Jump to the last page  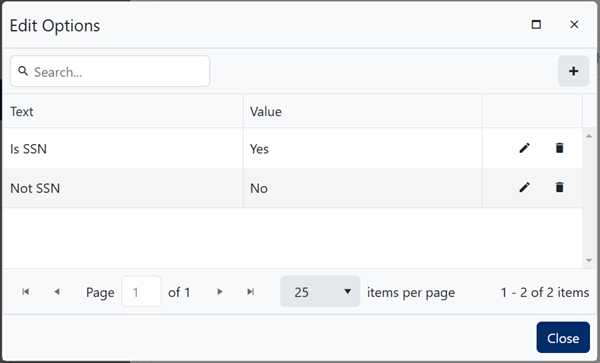coord(251,292)
